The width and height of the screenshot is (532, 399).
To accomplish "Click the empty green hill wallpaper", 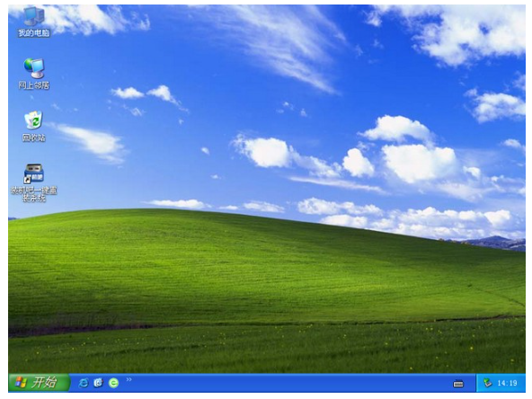I will click(237, 279).
